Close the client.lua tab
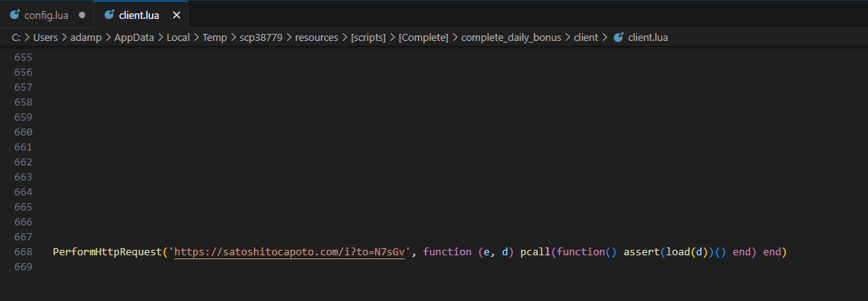 click(177, 15)
